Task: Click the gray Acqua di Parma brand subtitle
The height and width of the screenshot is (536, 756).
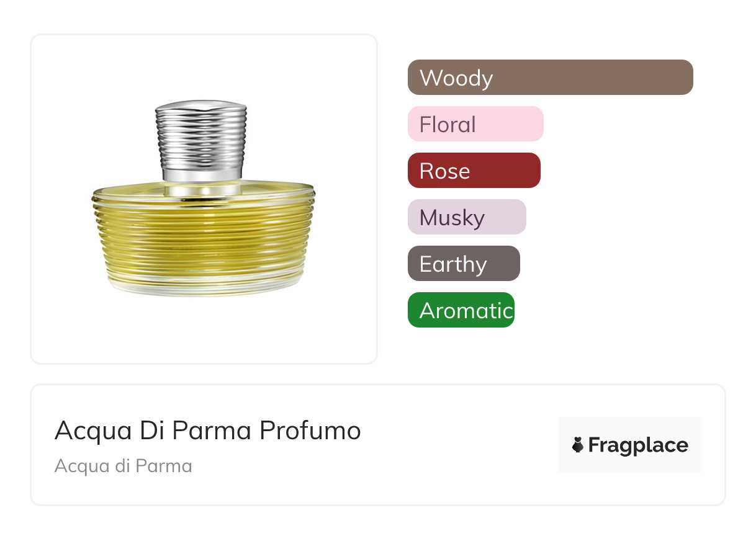Action: click(123, 466)
